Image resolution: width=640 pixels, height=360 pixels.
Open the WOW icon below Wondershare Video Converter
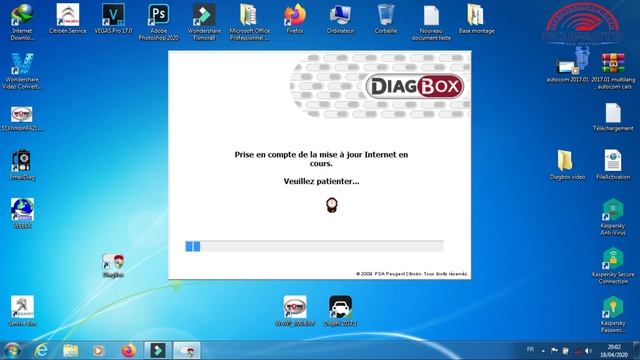(x=22, y=119)
